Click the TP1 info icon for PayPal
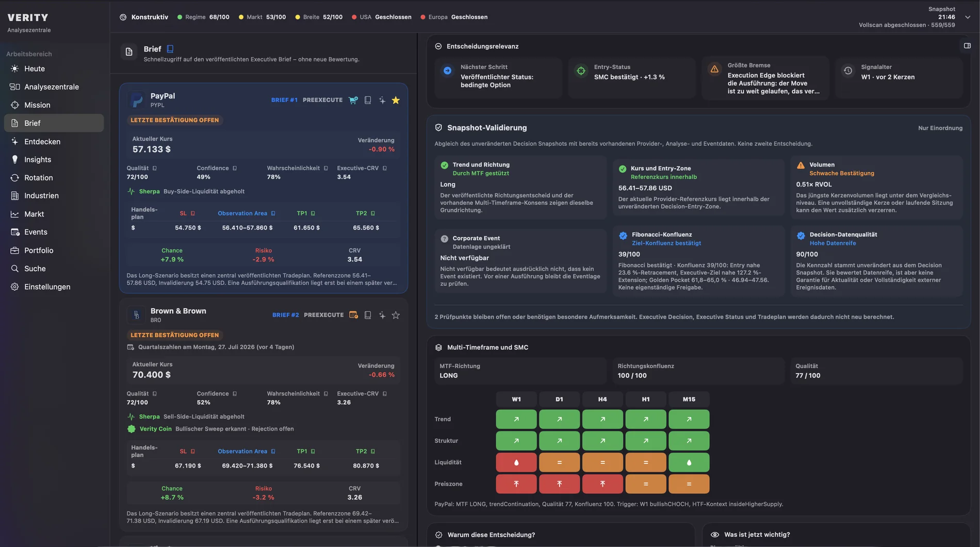Screen dimensions: 980x547 click(x=313, y=213)
